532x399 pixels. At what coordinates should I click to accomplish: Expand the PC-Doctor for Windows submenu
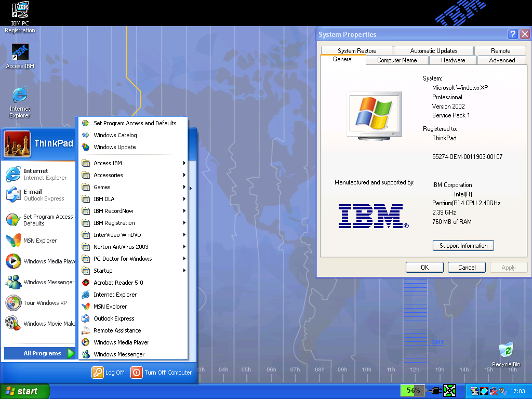pyautogui.click(x=123, y=259)
